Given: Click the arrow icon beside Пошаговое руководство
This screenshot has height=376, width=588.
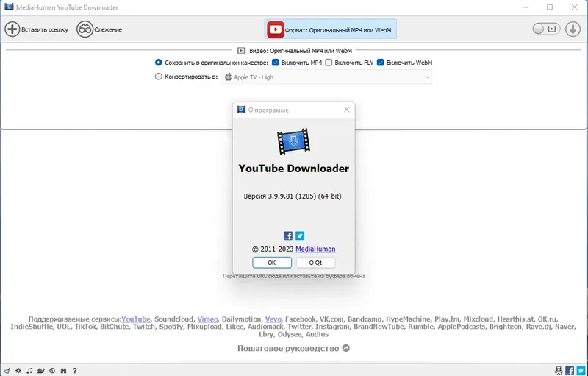Looking at the screenshot, I should point(345,348).
